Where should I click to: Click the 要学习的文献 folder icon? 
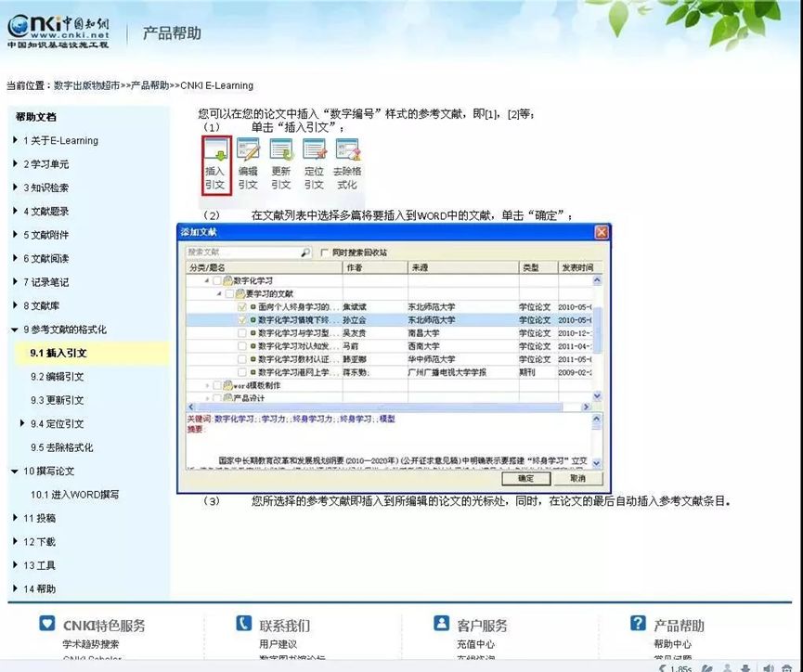click(240, 293)
